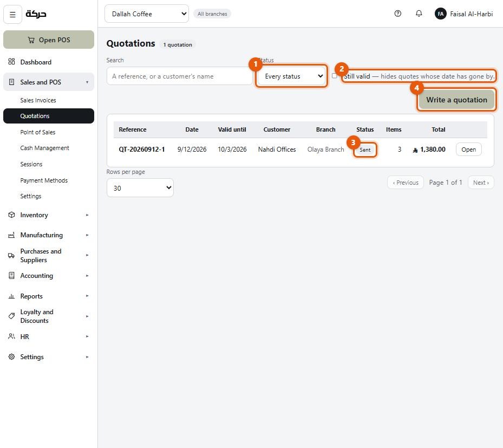Screen dimensions: 503x448
Task: Check the Still valid checkbox
Action: click(334, 76)
